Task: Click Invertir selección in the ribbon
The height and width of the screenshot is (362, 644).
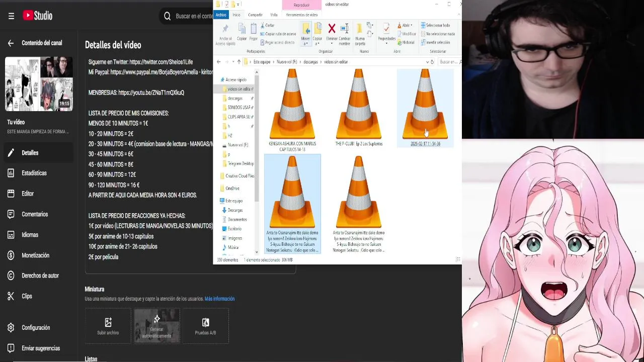Action: click(435, 43)
